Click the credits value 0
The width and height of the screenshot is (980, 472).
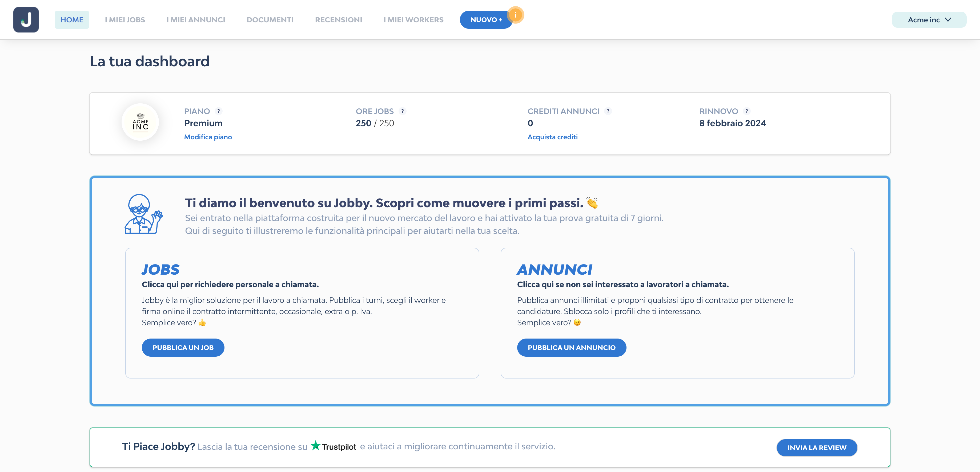click(x=530, y=123)
